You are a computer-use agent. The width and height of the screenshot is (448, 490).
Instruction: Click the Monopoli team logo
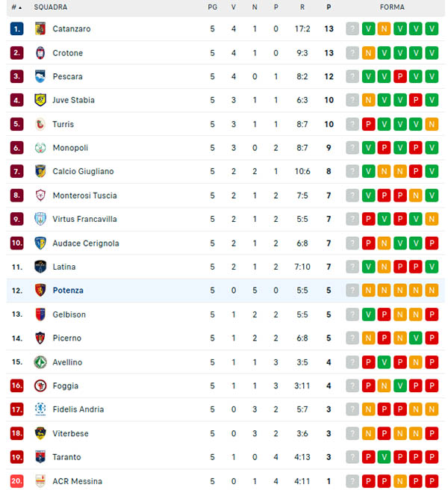point(40,148)
